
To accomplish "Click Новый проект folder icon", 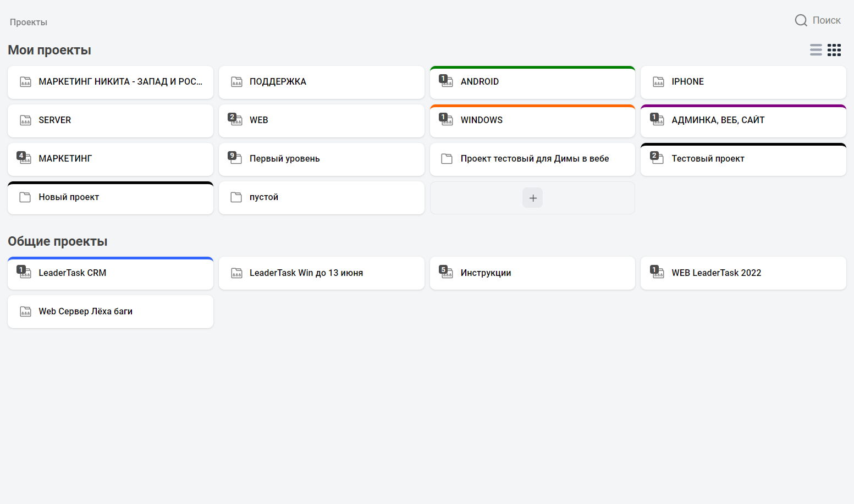I will point(25,197).
